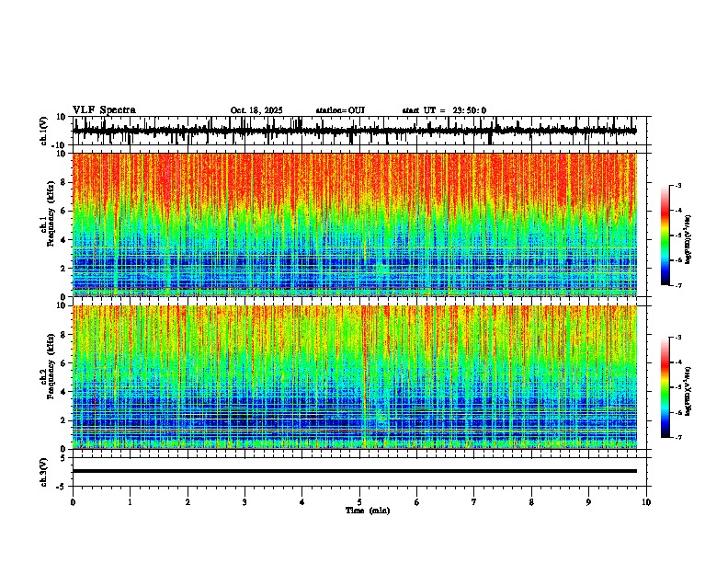Click the time-axis tick label "5"
728x563 pixels.
[359, 502]
